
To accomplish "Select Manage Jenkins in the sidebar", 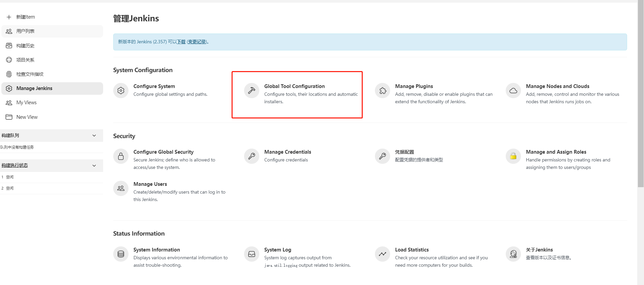I will coord(52,88).
